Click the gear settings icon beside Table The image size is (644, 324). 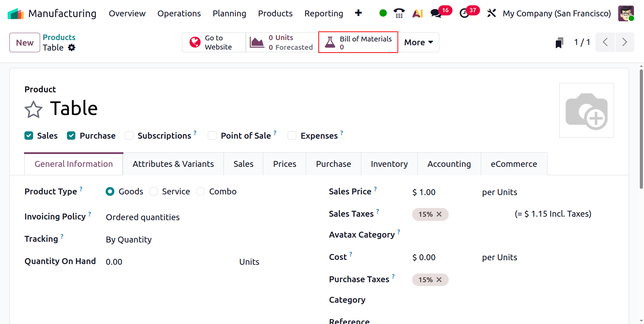(x=71, y=48)
